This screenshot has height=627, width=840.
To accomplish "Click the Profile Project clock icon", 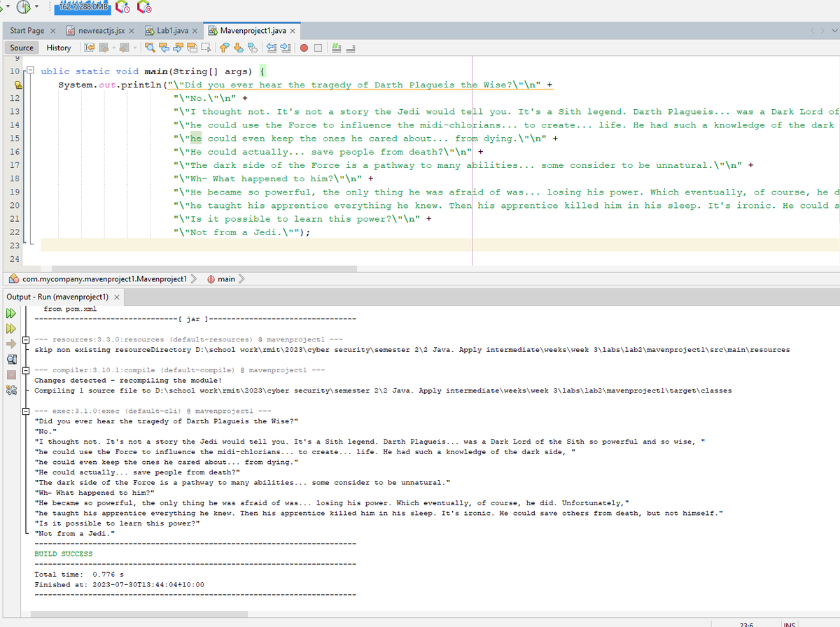I will [x=23, y=6].
